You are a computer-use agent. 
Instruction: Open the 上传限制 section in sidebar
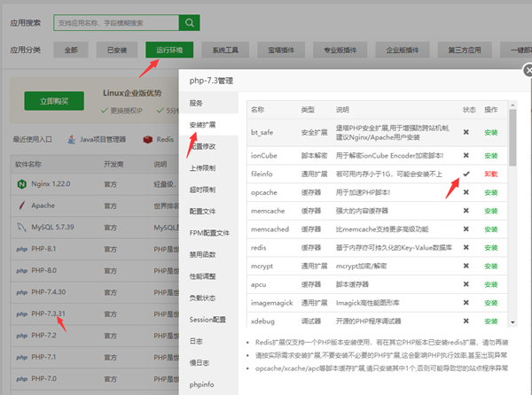pyautogui.click(x=208, y=168)
